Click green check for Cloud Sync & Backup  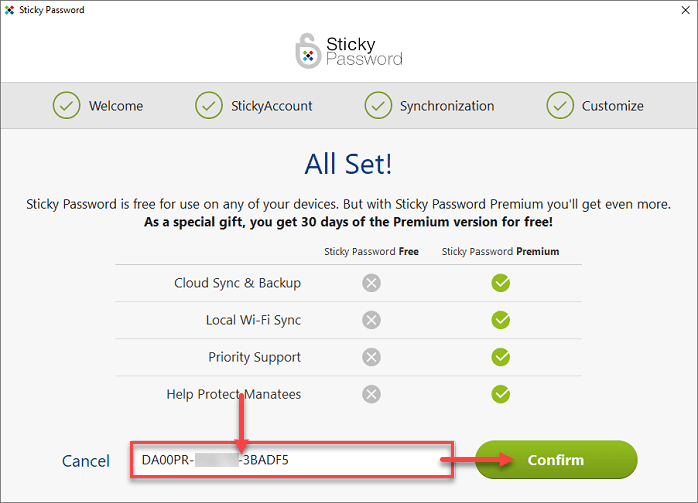point(501,283)
